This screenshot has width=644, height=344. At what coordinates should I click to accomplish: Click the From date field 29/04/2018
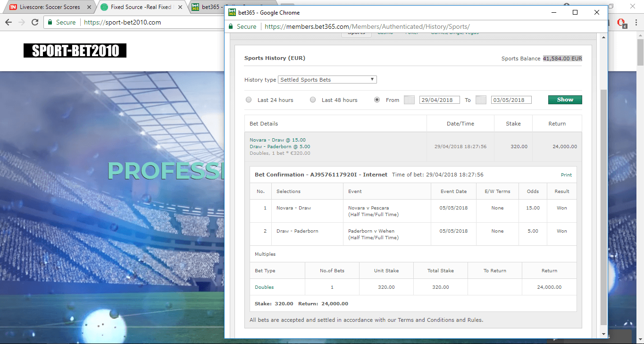click(x=439, y=100)
